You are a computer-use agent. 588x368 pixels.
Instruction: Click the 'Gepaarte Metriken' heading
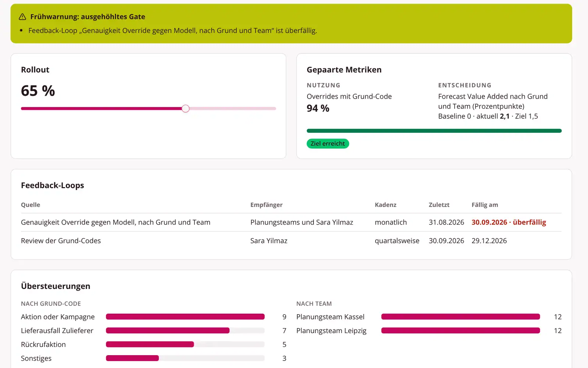coord(344,70)
